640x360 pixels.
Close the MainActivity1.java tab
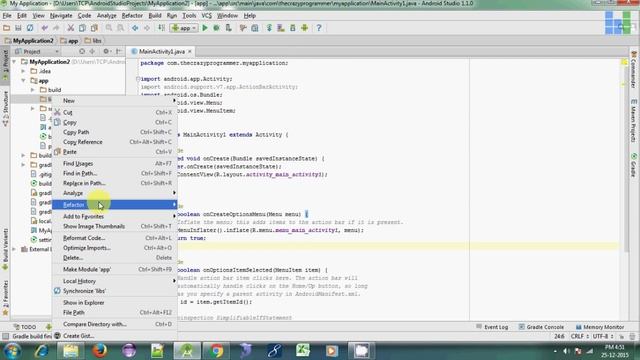(190, 51)
